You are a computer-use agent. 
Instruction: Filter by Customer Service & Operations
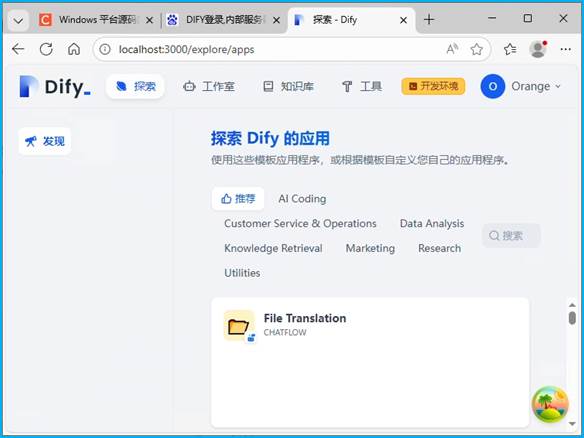[300, 223]
